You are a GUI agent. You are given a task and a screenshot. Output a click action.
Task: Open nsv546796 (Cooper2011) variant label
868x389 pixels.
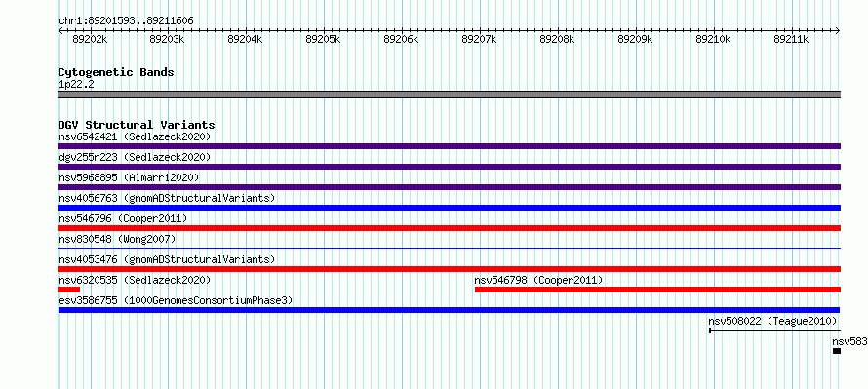(123, 218)
